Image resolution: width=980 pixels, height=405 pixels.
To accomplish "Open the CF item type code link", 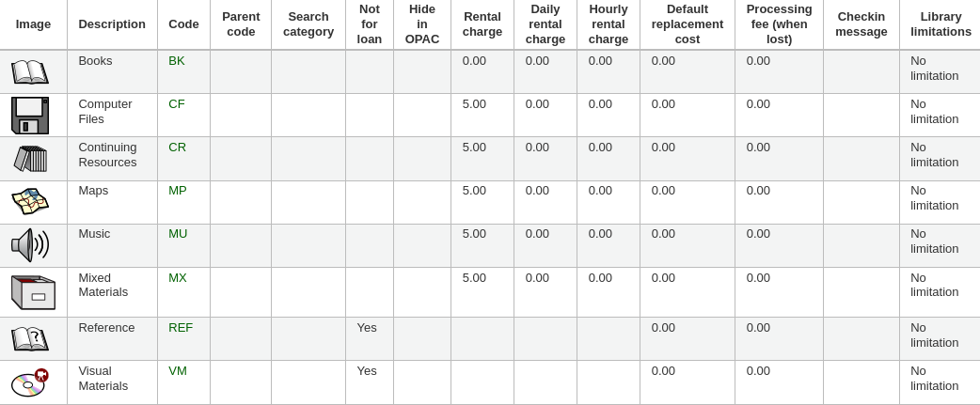I will point(176,104).
